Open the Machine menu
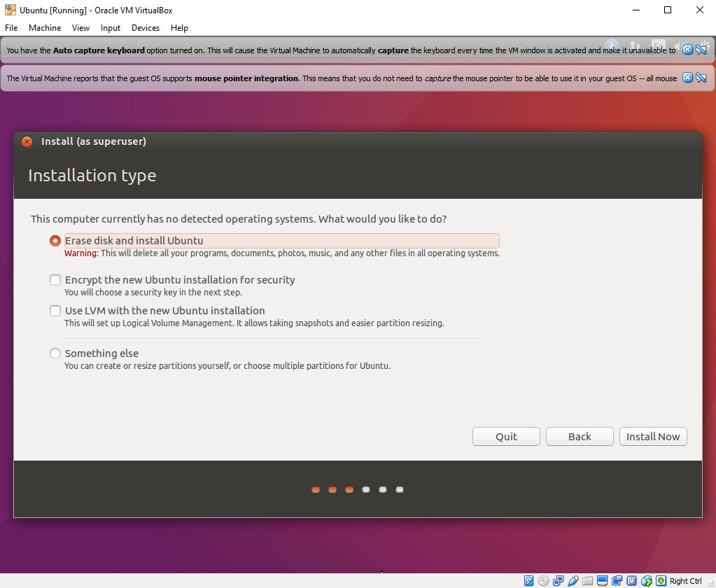This screenshot has height=588, width=716. 45,28
